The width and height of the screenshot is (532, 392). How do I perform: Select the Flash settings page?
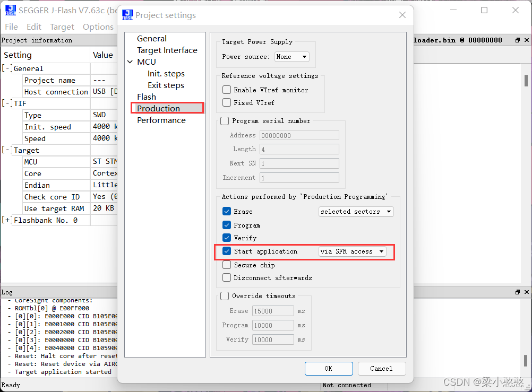click(x=147, y=97)
